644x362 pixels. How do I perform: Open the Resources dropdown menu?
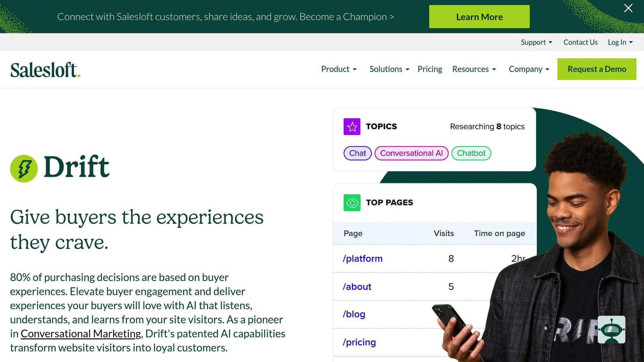tap(474, 69)
